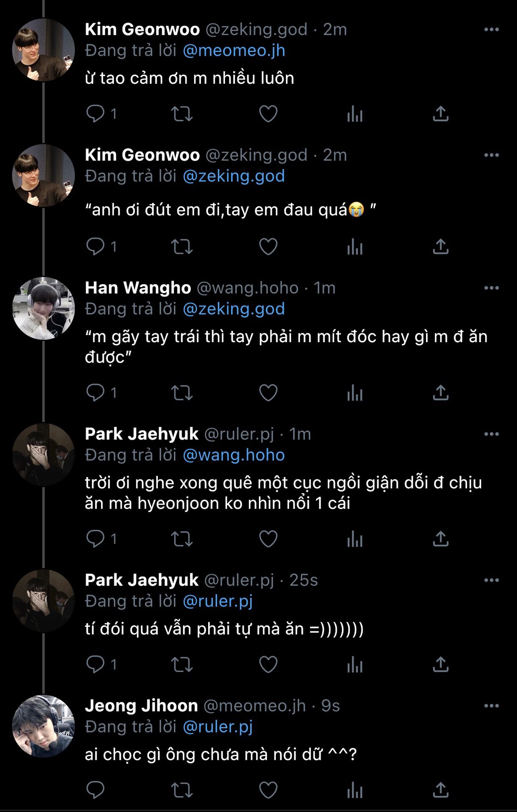
Task: Reply to Jeong Jihoon's latest tweet
Action: point(95,790)
